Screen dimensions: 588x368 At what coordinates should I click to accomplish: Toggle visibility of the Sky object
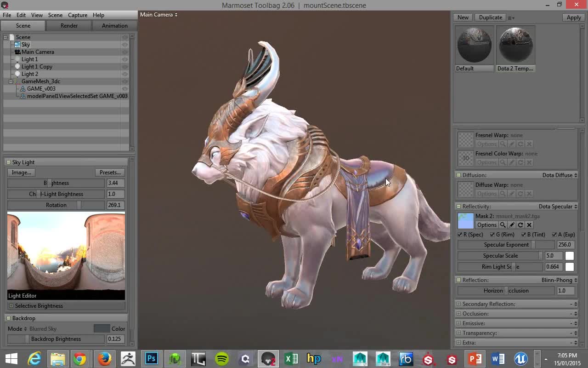pyautogui.click(x=124, y=45)
